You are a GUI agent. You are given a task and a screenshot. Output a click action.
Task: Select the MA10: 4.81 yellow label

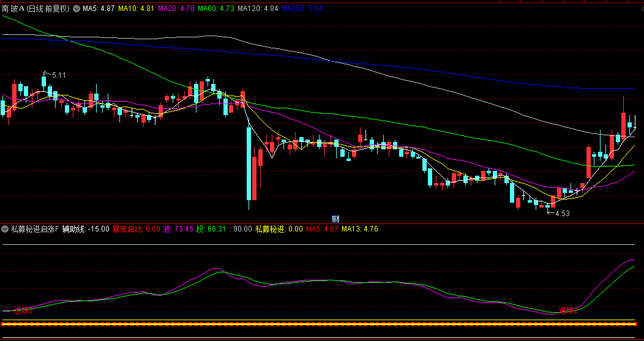tap(136, 9)
